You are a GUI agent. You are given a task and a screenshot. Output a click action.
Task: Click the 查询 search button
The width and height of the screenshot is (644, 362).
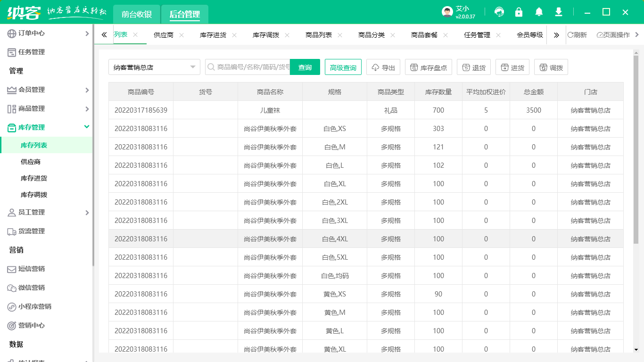point(305,67)
